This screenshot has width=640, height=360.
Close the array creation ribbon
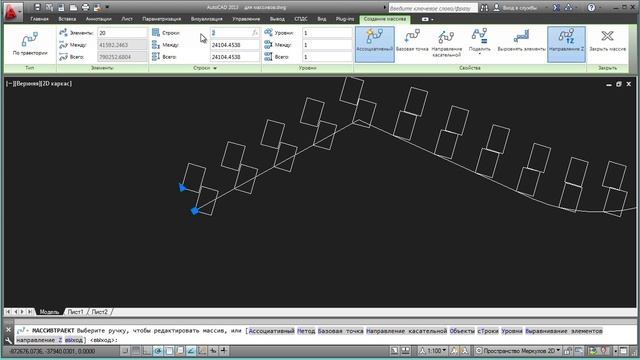(x=607, y=41)
